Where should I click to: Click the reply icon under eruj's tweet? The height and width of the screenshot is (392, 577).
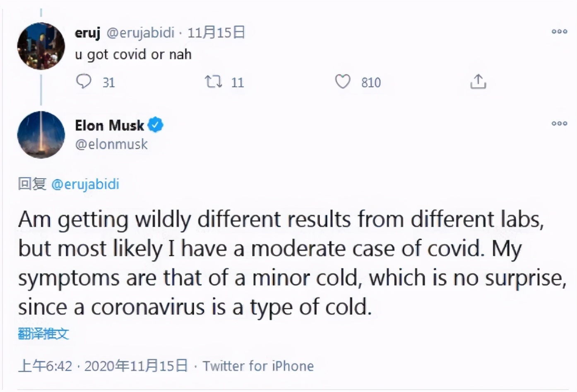click(84, 81)
